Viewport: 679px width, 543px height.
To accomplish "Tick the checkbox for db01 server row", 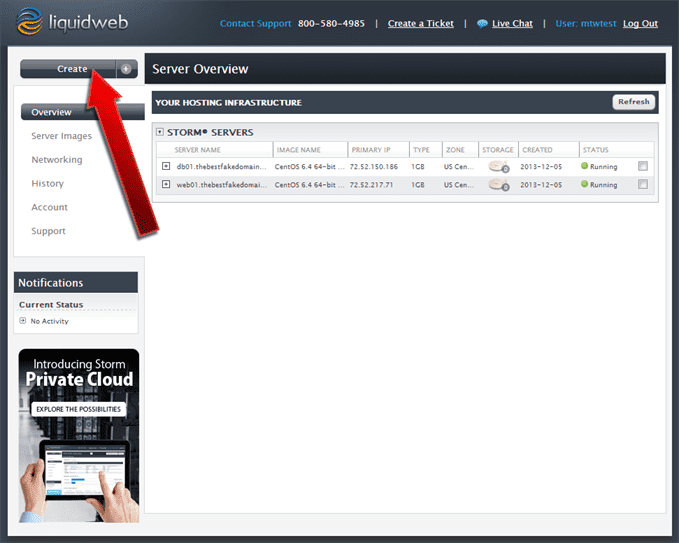I will point(643,166).
